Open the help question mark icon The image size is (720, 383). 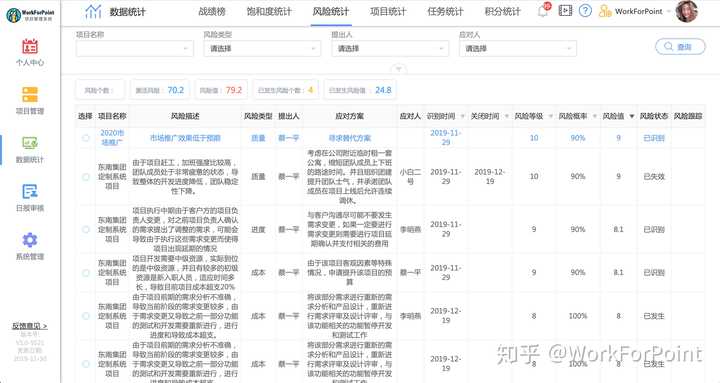pos(585,11)
